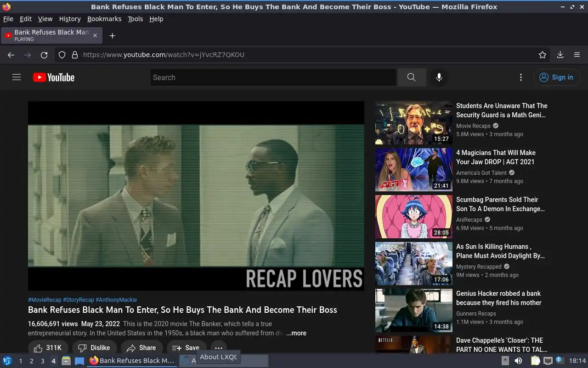
Task: Visit AniRecaps channel name
Action: [x=469, y=219]
